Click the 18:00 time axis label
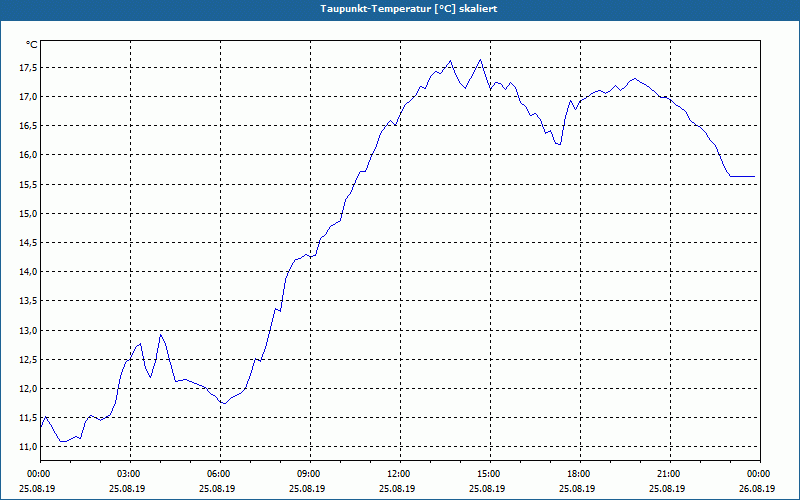This screenshot has height=500, width=800. pos(580,474)
